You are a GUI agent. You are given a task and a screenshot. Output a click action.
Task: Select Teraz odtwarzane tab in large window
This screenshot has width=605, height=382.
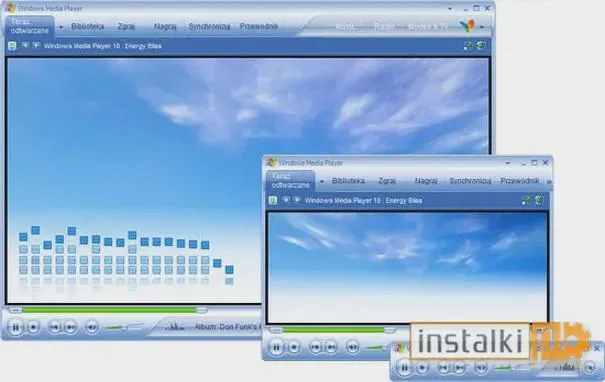click(x=29, y=26)
